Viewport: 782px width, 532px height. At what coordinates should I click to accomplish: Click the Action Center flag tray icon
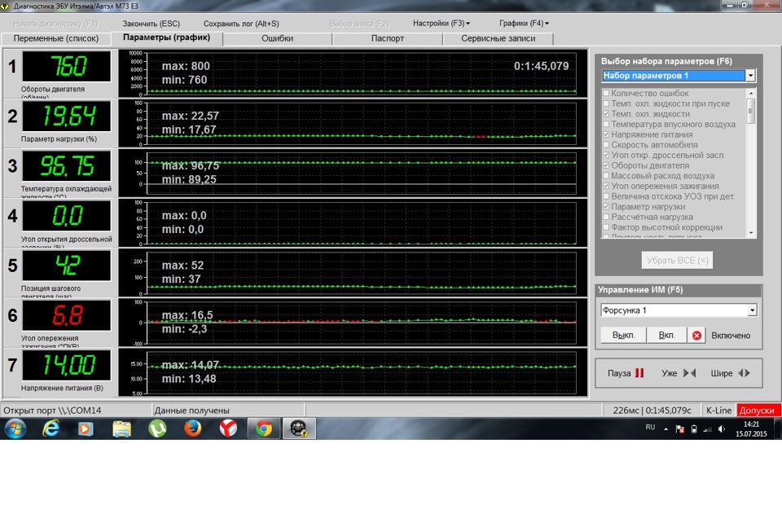pos(679,429)
